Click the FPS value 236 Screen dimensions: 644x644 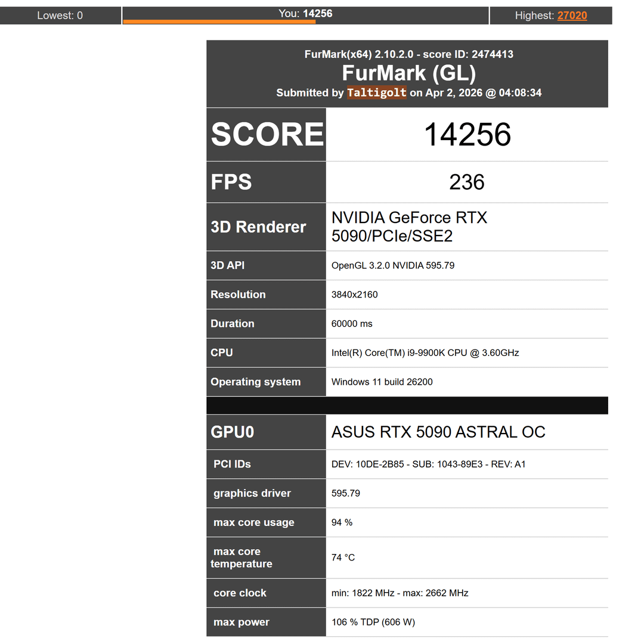[x=466, y=182]
